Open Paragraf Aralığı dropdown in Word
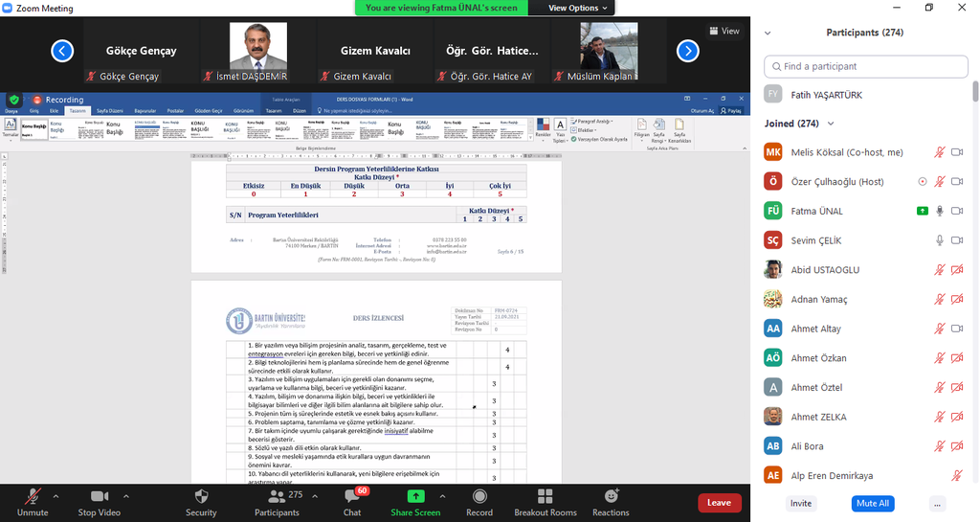This screenshot has height=522, width=980. (x=591, y=122)
